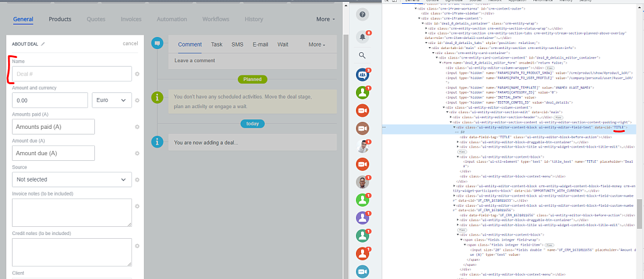The height and width of the screenshot is (279, 644).
Task: Select the E-mail tab in timeline
Action: tap(260, 45)
